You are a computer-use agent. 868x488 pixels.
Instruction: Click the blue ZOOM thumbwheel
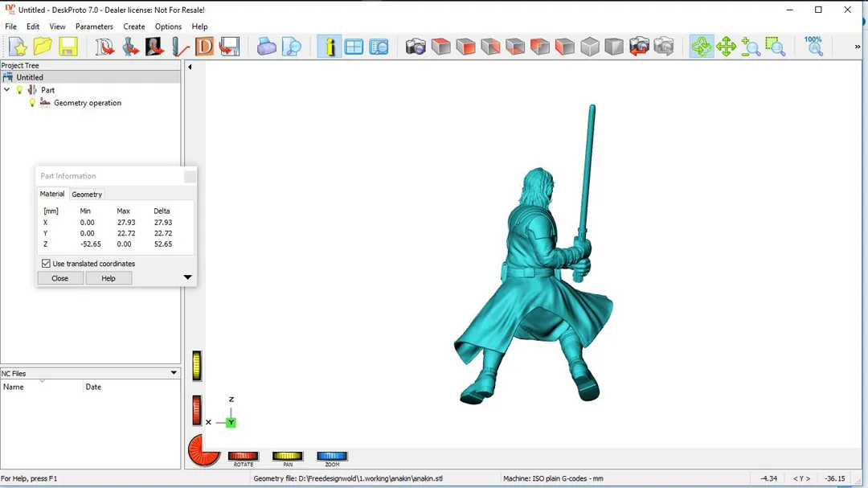[x=332, y=456]
